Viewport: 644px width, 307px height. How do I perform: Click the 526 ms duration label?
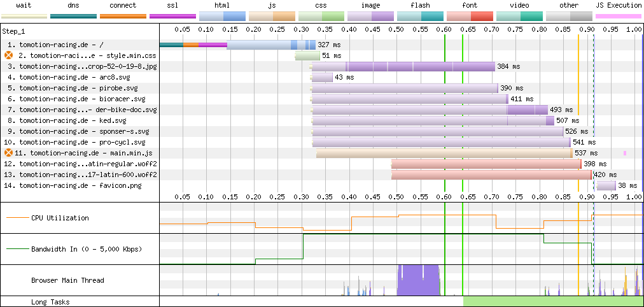coord(577,131)
